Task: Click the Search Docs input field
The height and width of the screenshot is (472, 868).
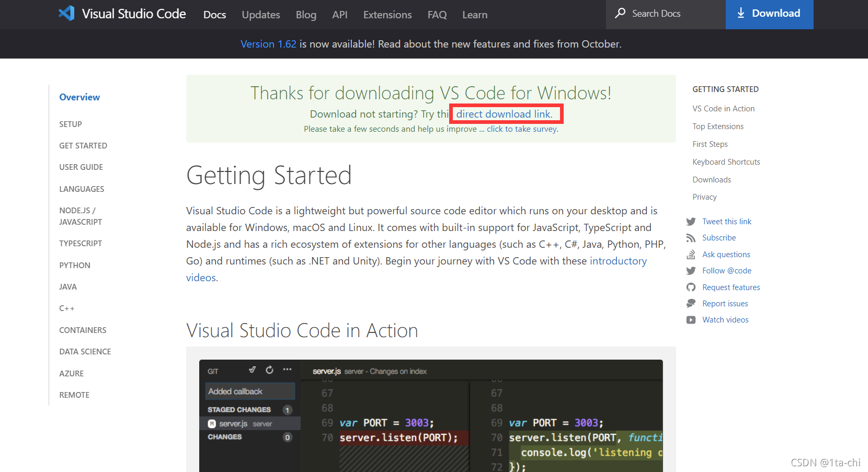Action: coord(666,14)
